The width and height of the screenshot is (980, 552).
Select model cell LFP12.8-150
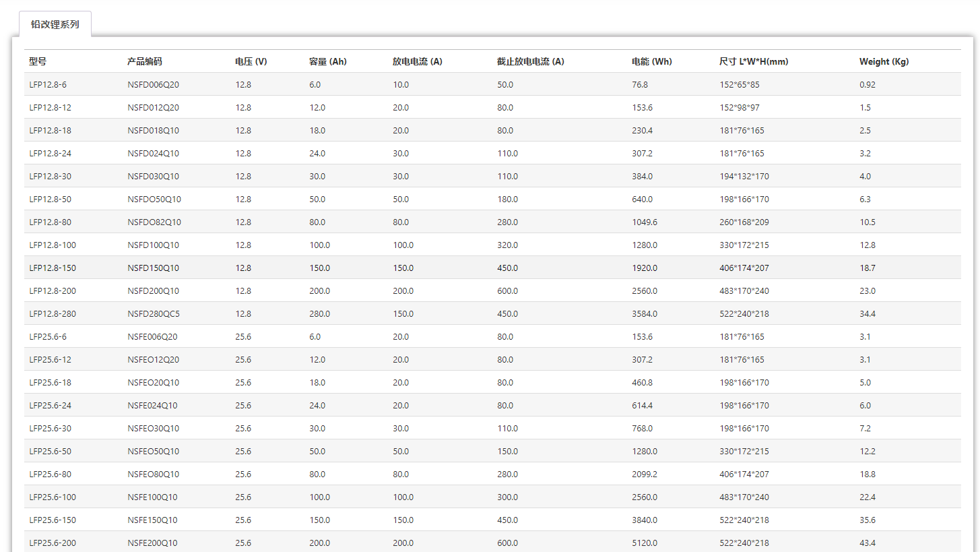point(53,268)
